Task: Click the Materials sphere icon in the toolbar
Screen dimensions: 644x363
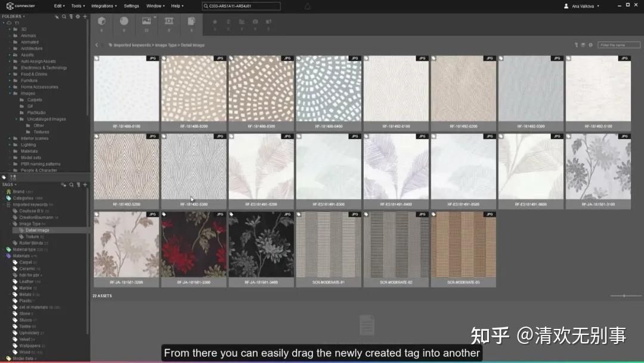Action: pos(124,20)
